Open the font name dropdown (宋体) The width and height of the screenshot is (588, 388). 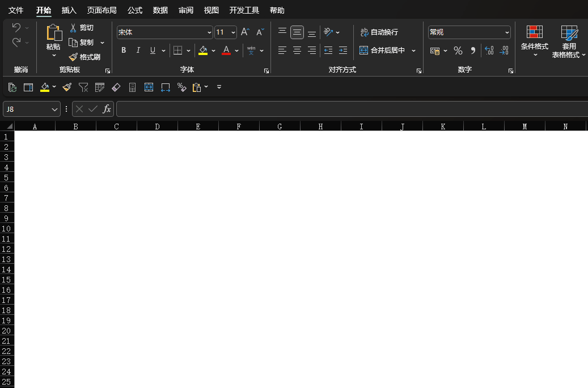click(x=209, y=33)
